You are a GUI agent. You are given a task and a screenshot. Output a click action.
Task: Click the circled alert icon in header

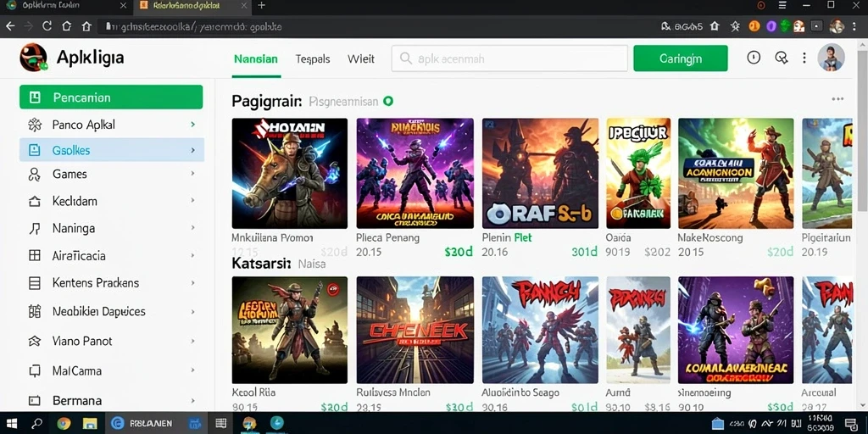click(x=754, y=58)
